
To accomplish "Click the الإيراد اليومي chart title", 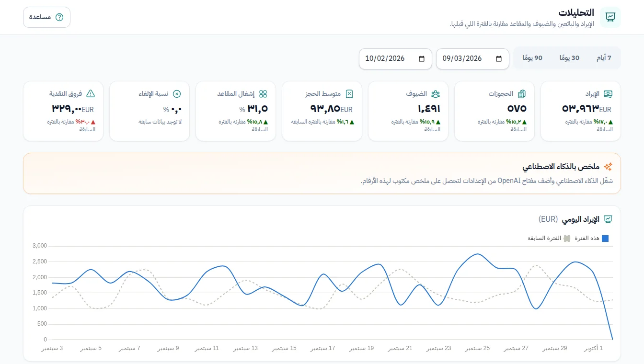I will pyautogui.click(x=580, y=219).
